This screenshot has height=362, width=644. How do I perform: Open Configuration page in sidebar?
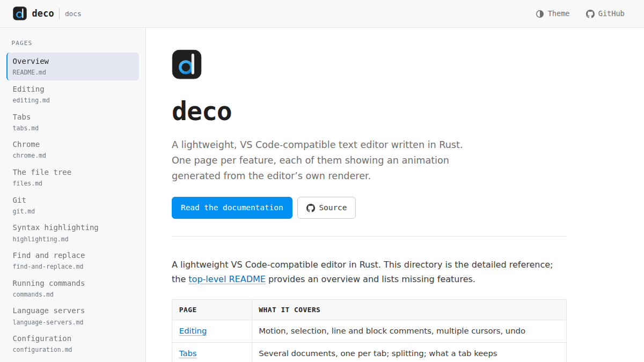[x=73, y=344]
